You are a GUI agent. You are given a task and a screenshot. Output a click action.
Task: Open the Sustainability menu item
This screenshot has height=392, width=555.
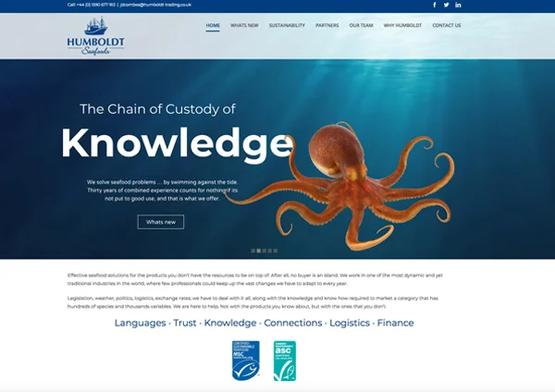(287, 26)
